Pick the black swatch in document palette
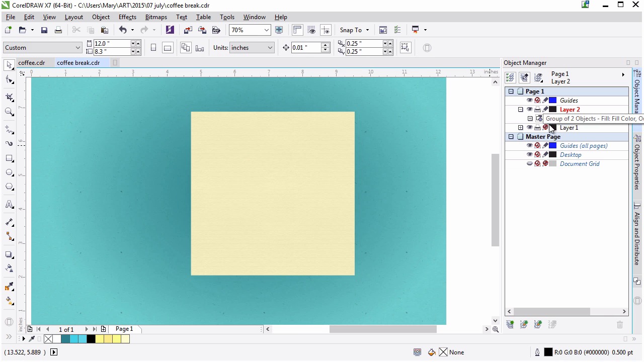 [91, 339]
